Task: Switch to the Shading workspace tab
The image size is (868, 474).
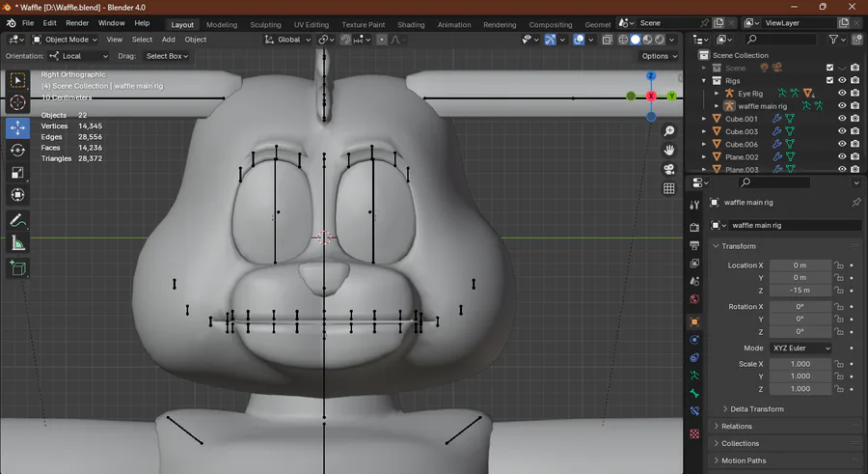Action: tap(411, 24)
